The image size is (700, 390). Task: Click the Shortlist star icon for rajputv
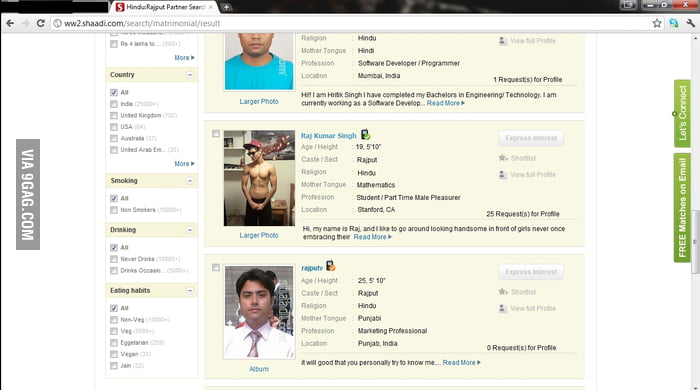503,292
